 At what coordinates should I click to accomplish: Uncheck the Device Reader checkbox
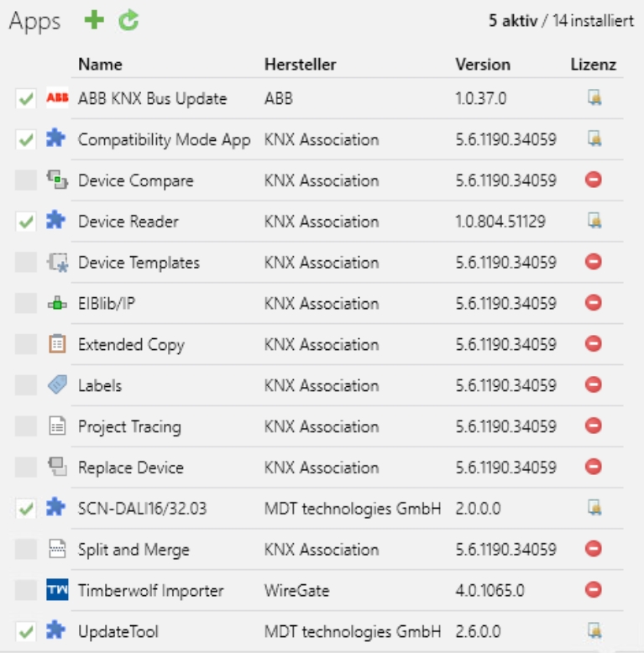[x=26, y=221]
